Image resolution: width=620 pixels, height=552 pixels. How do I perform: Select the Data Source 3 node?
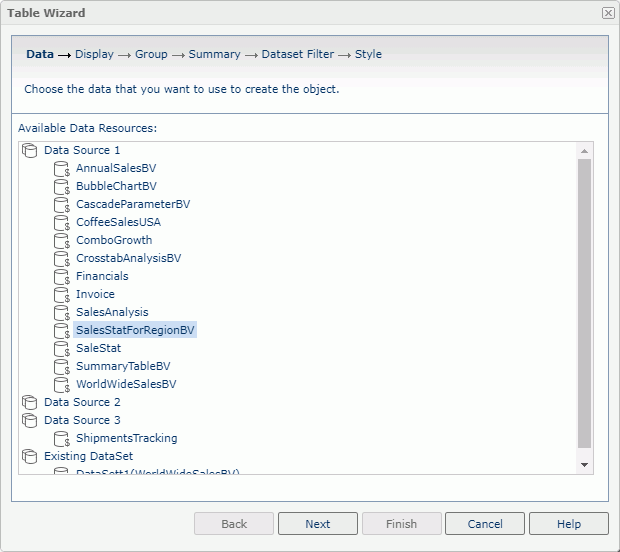pyautogui.click(x=82, y=420)
